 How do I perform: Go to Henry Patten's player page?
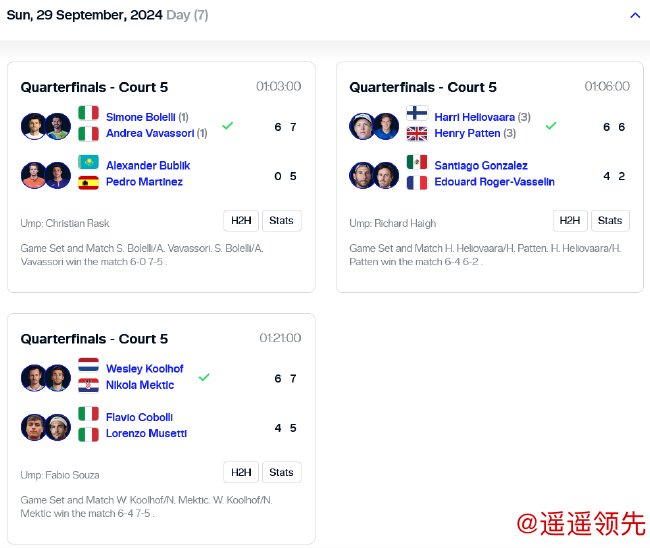(467, 134)
